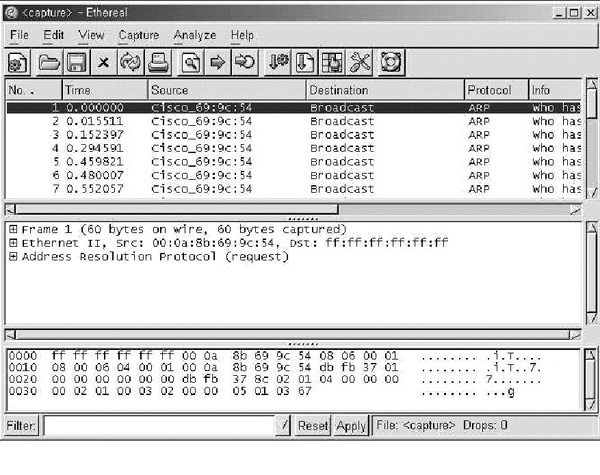The width and height of the screenshot is (600, 475).
Task: Select packet 5 at time 0.459821
Action: (x=294, y=162)
